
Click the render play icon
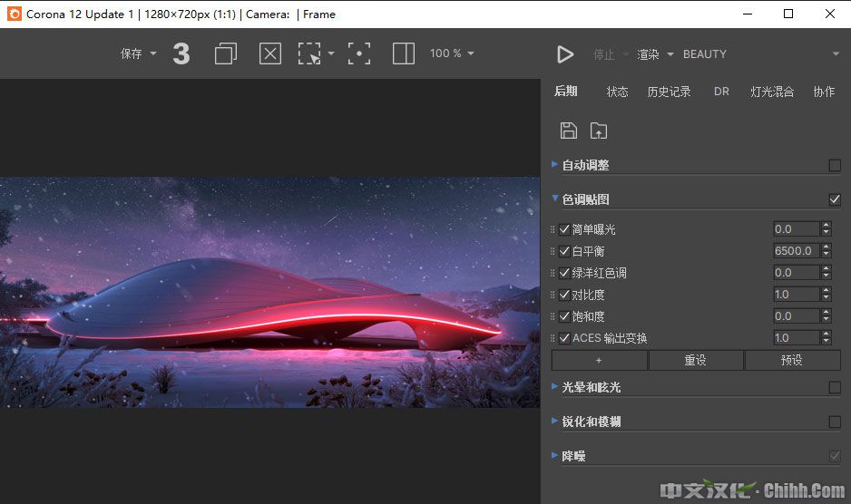pos(565,54)
